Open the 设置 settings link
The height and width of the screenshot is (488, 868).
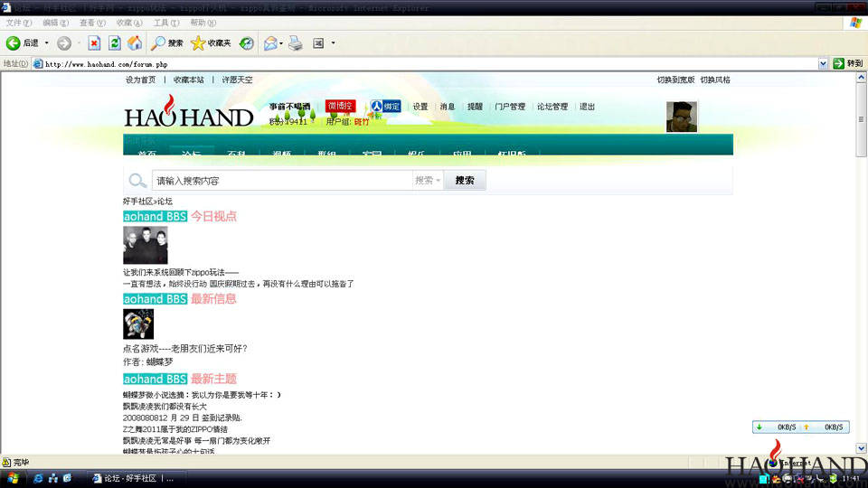pos(420,107)
